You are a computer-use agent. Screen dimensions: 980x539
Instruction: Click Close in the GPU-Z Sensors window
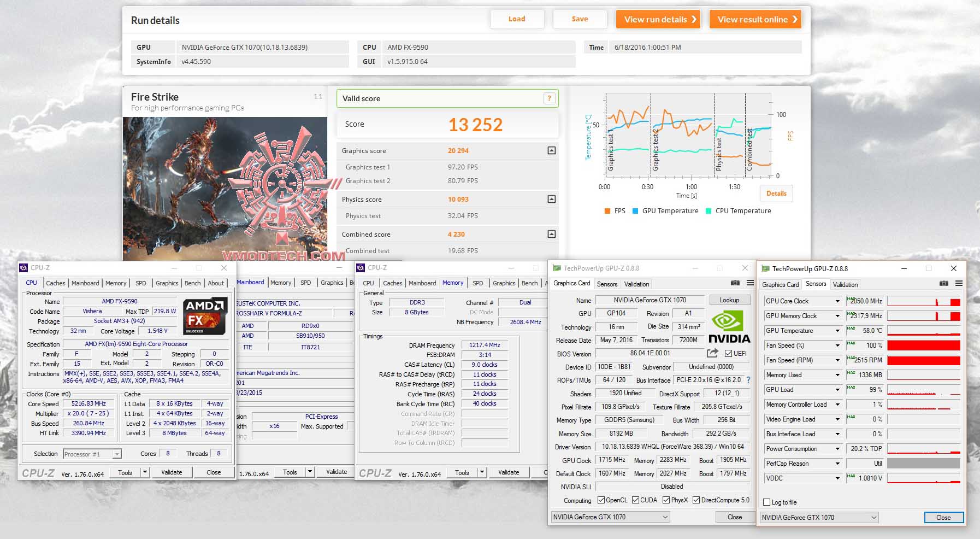click(x=943, y=518)
